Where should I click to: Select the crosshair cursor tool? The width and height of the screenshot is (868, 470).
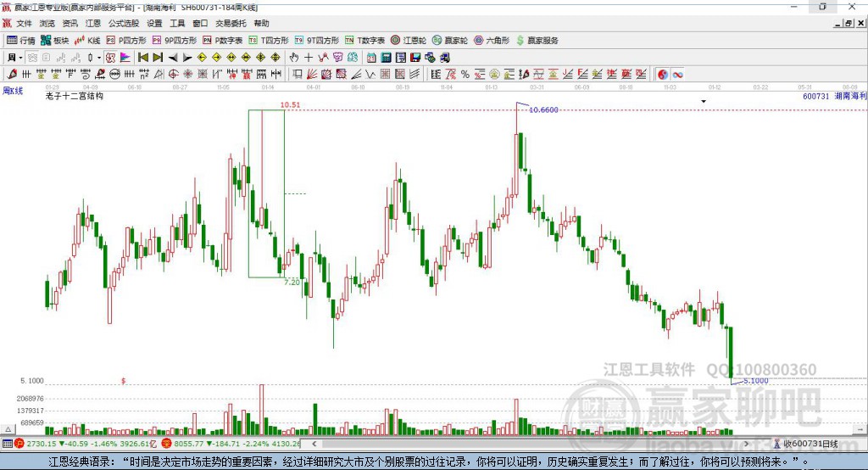click(309, 58)
